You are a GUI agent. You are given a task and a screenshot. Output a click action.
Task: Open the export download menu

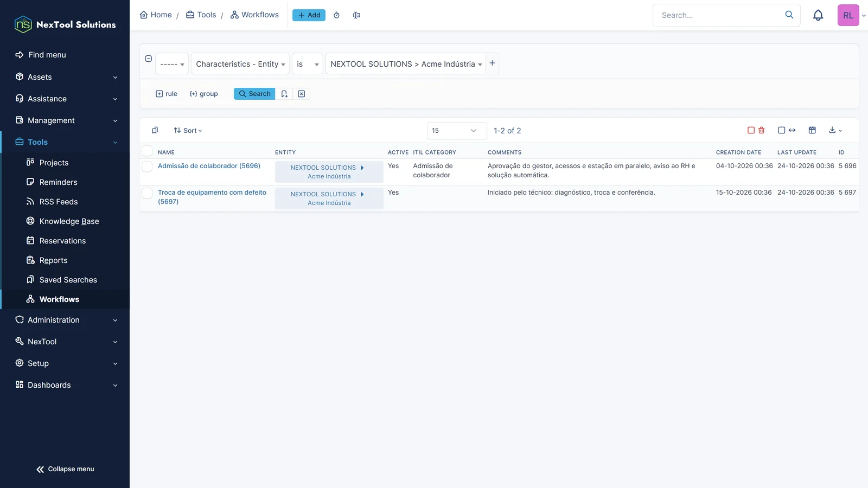(x=835, y=130)
